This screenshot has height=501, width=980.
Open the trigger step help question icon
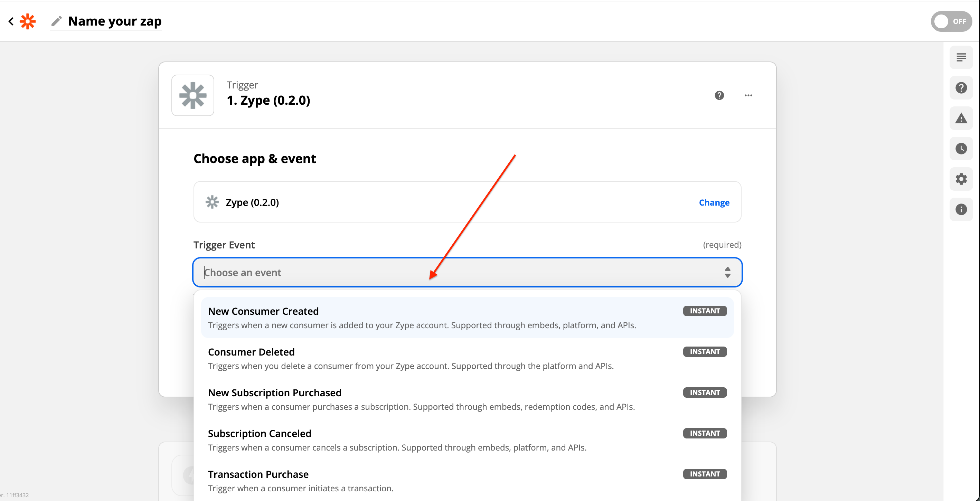pyautogui.click(x=719, y=95)
